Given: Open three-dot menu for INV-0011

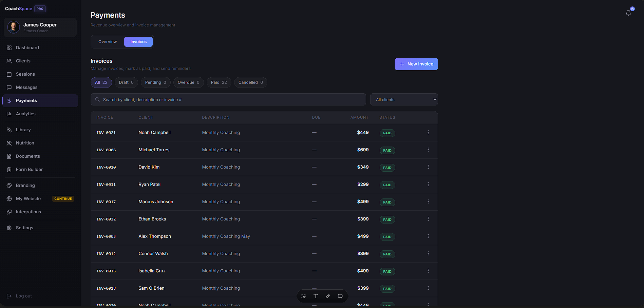Looking at the screenshot, I should [428, 184].
